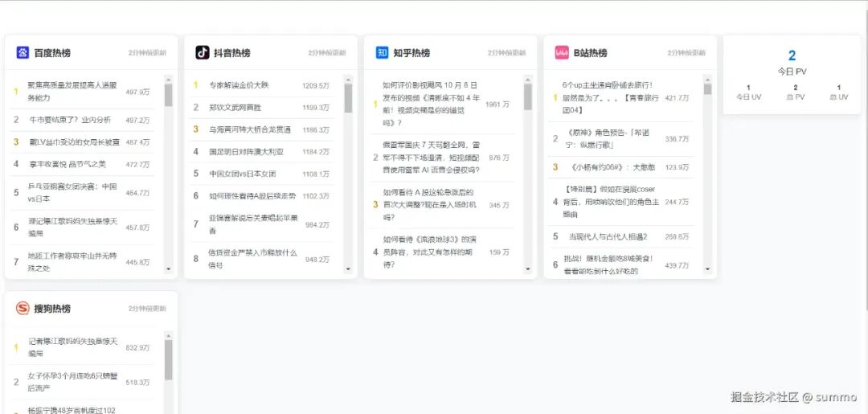868x414 pixels.
Task: Open the 抖音热榜 panel title
Action: tap(232, 53)
